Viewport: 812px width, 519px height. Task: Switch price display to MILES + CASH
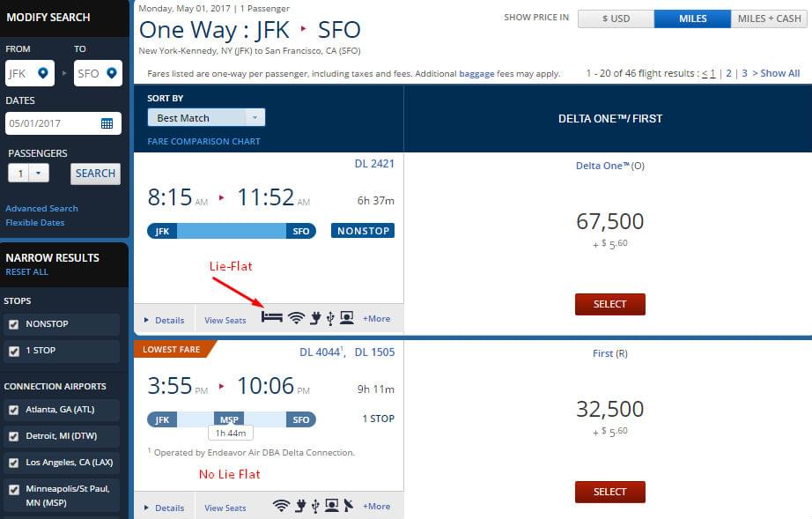pyautogui.click(x=769, y=19)
